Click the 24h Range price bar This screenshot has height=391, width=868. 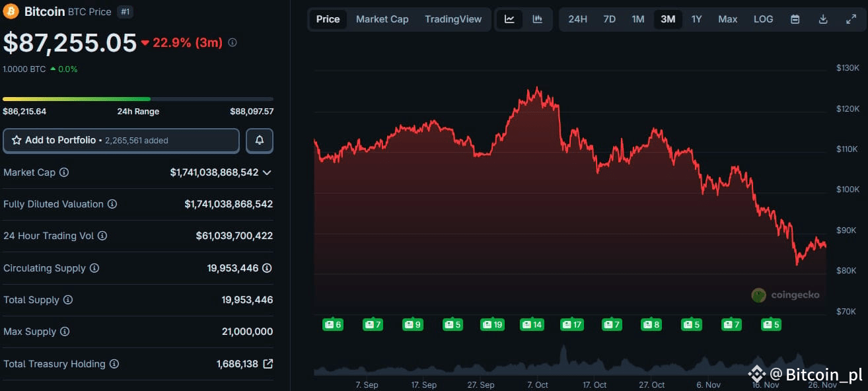click(138, 99)
